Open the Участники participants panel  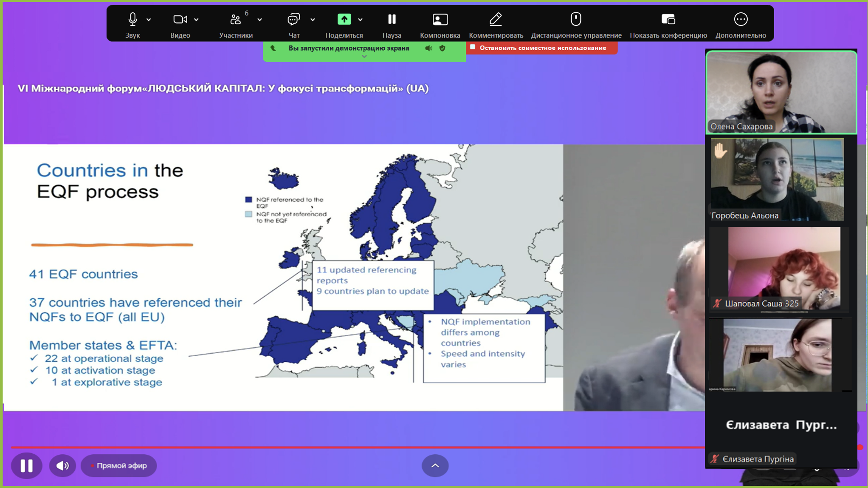(236, 20)
